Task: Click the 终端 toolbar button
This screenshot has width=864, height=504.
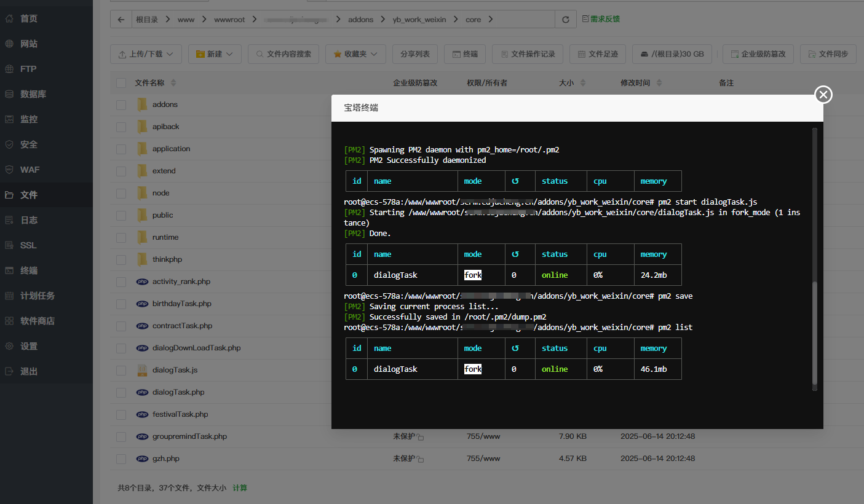Action: [x=464, y=54]
